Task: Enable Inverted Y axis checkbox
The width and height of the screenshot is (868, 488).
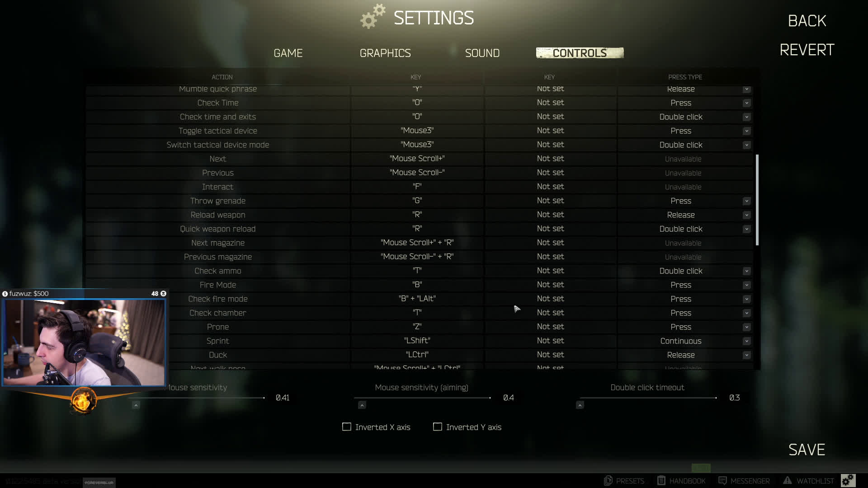Action: pos(437,427)
